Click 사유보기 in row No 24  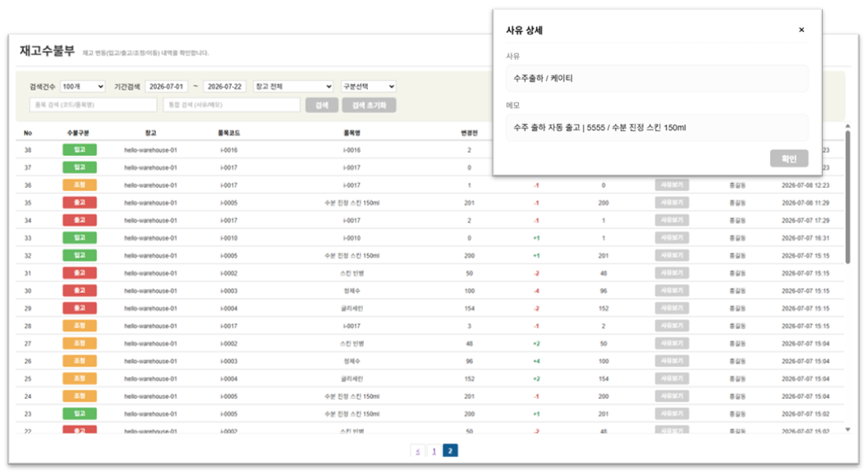(672, 396)
